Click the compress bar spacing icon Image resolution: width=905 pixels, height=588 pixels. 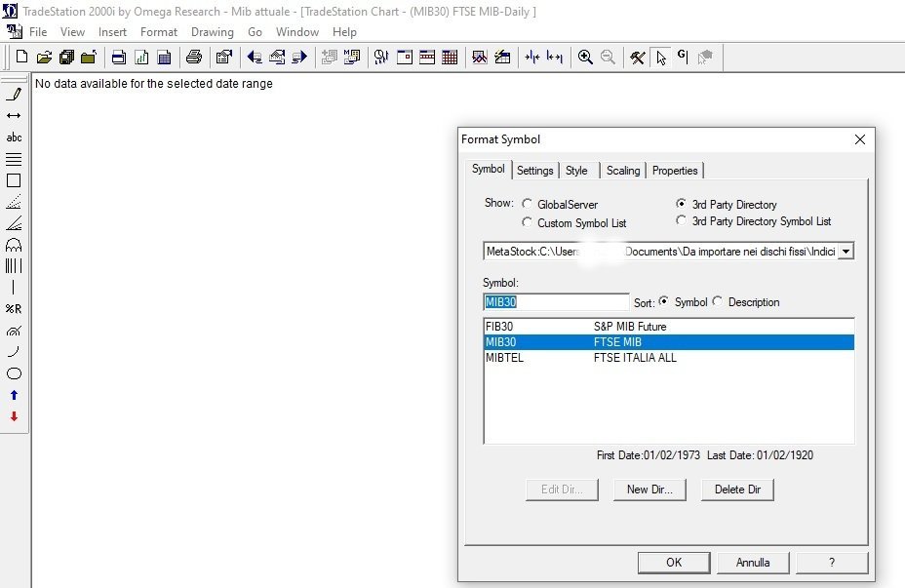click(x=532, y=57)
